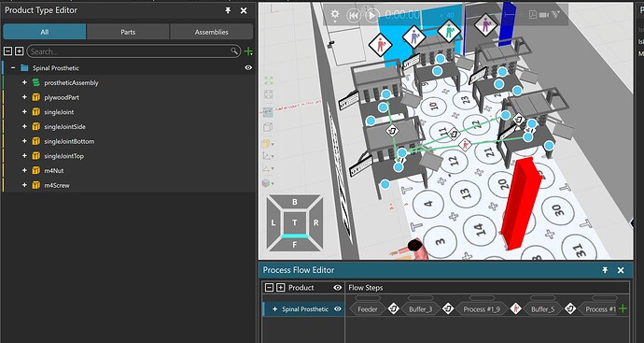Click the R face of view cube
The height and width of the screenshot is (343, 644).
(315, 223)
